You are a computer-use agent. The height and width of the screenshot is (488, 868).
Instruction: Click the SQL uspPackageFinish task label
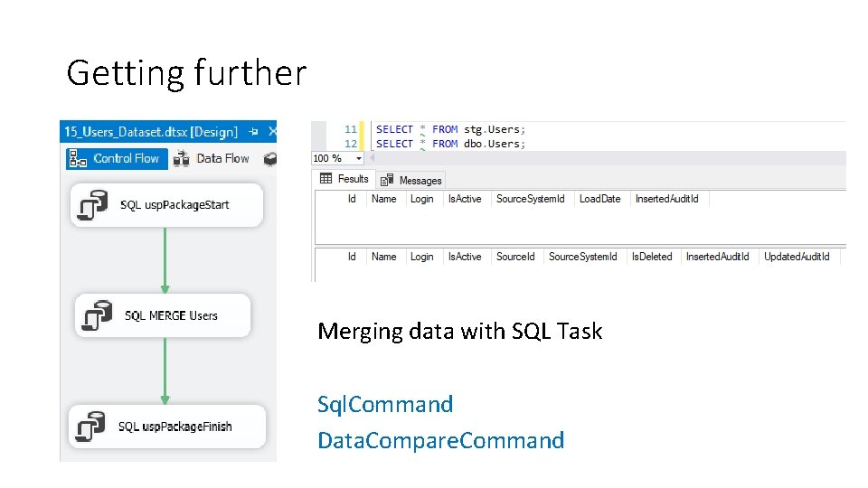175,427
